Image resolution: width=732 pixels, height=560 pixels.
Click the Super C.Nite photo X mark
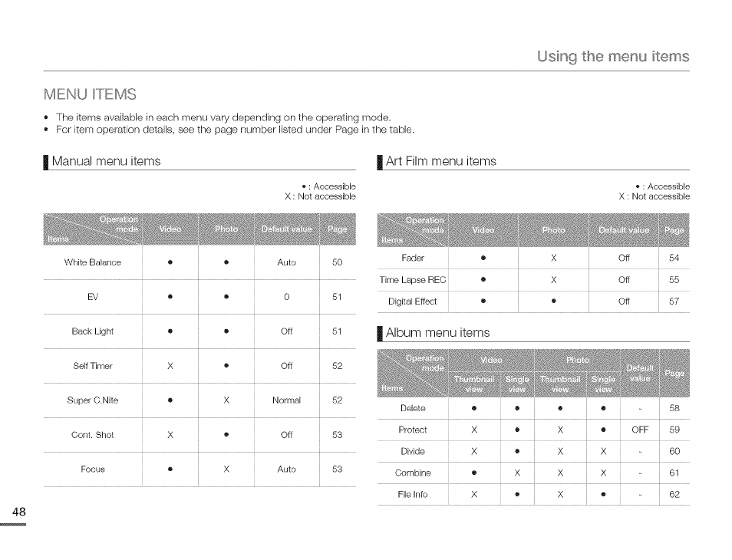click(x=226, y=400)
